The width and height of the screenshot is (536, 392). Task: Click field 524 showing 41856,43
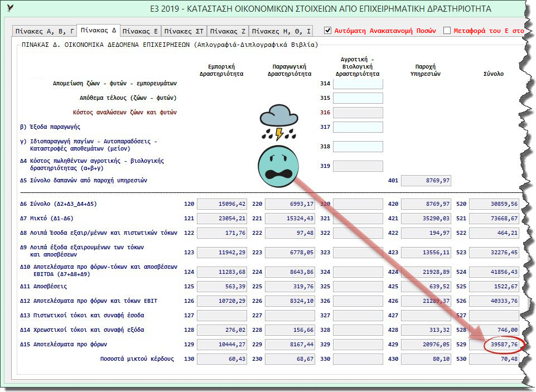[x=494, y=272]
